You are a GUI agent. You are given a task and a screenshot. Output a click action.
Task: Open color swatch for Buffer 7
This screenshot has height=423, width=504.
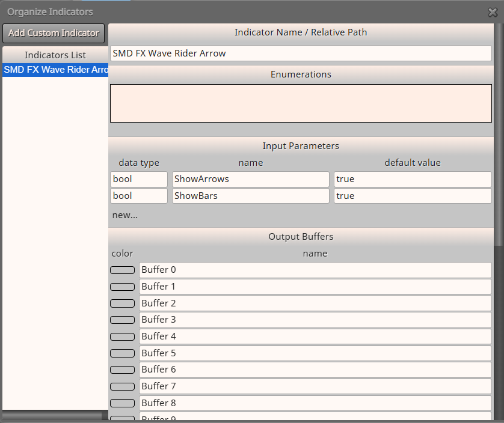coord(123,386)
